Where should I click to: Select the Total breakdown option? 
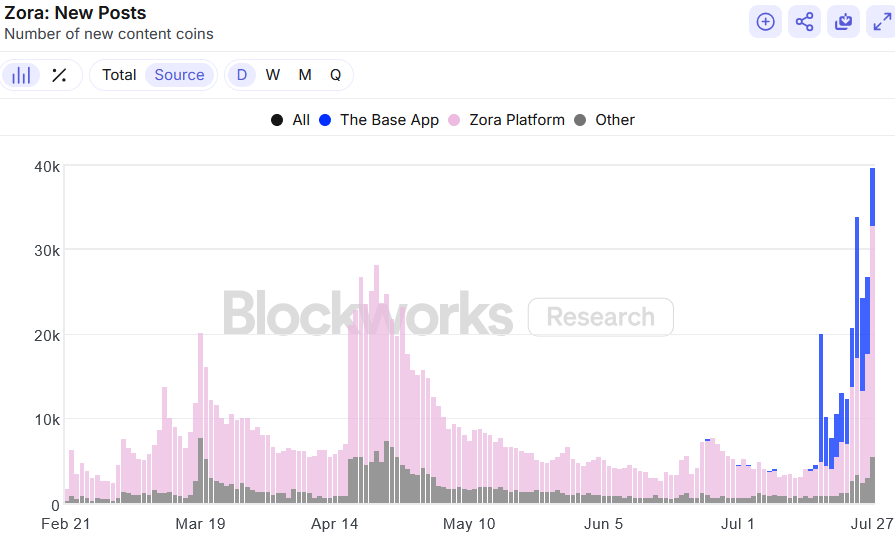[x=119, y=75]
